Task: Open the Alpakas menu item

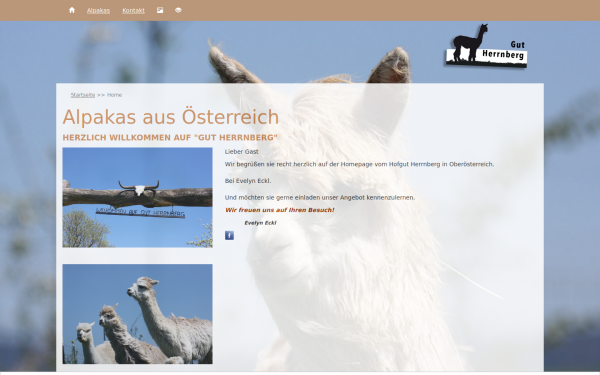Action: [x=98, y=11]
